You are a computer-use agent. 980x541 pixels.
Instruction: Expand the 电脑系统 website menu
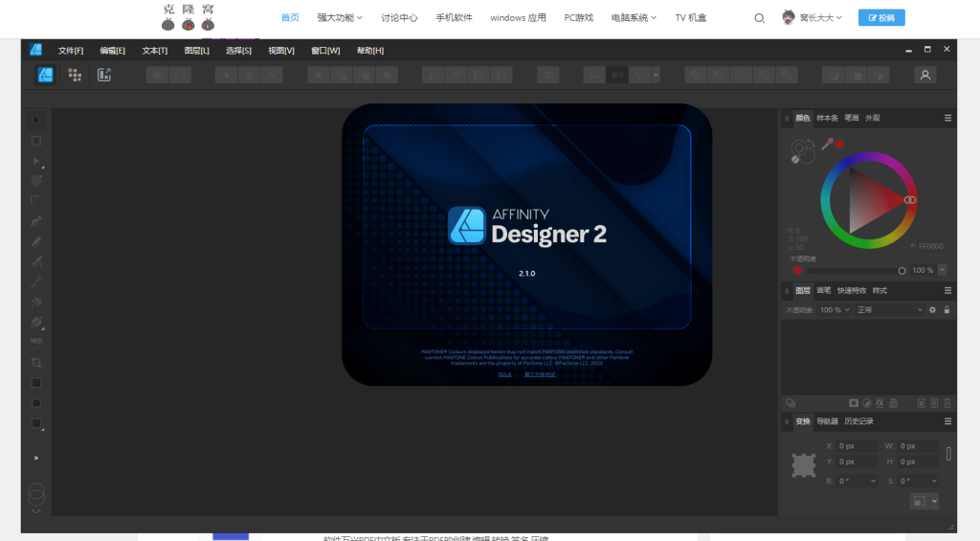[634, 17]
